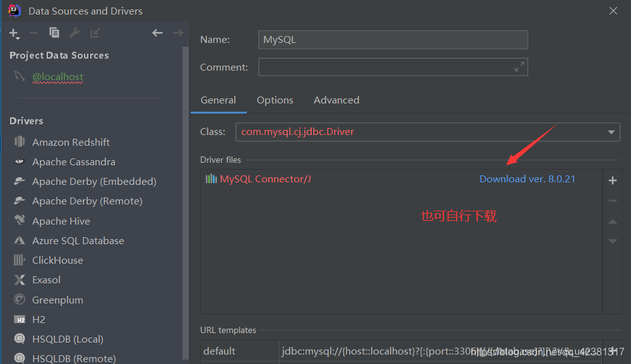Click the Make Global arrow icon
Viewport: 631px width, 364px height.
click(x=95, y=33)
